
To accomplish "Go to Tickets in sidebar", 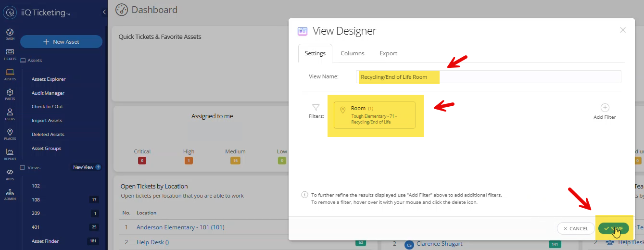I will (x=10, y=54).
